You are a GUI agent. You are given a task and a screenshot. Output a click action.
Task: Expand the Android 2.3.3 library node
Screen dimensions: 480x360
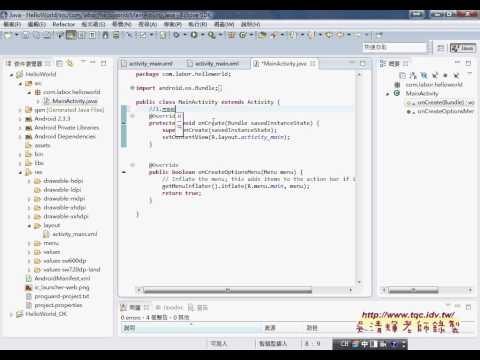pos(20,119)
